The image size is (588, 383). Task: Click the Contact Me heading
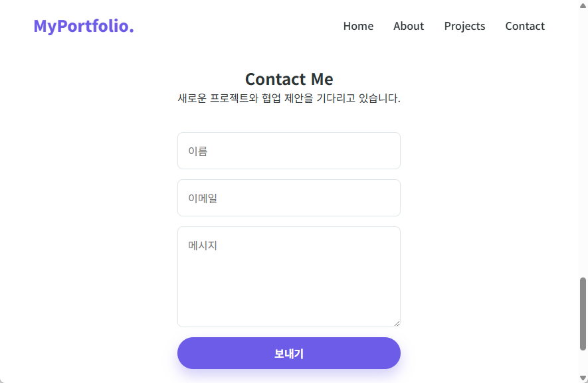point(288,79)
